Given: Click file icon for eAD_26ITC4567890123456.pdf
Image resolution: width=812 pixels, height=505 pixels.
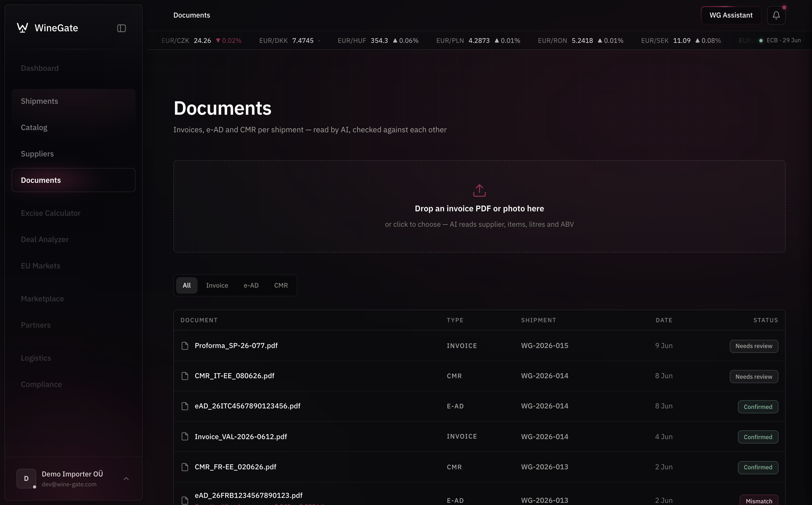Looking at the screenshot, I should click(x=185, y=406).
